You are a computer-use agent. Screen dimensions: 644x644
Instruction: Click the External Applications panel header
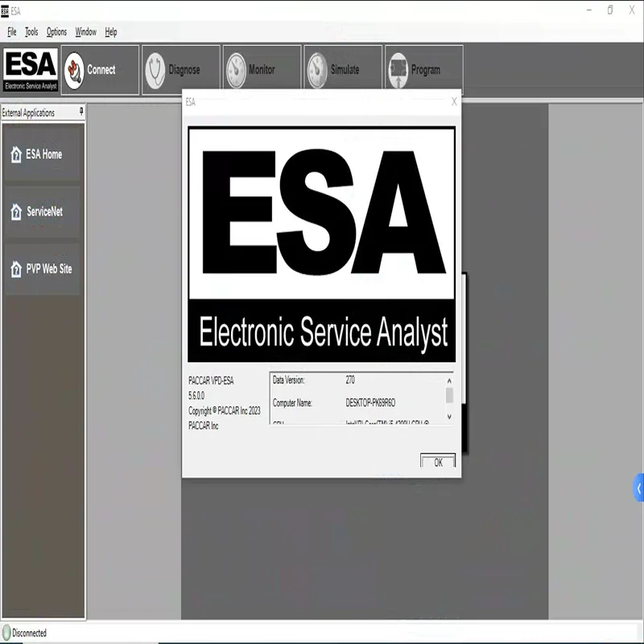tap(43, 113)
